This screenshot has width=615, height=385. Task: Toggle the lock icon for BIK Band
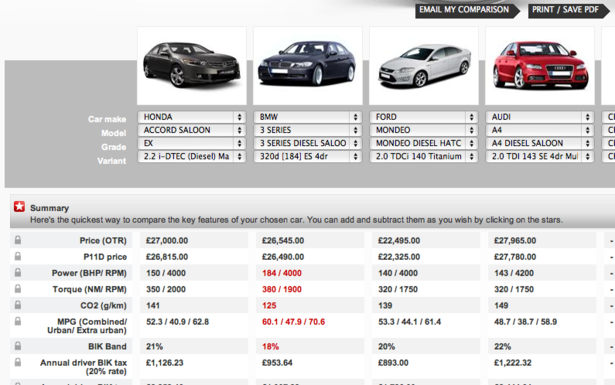(18, 346)
